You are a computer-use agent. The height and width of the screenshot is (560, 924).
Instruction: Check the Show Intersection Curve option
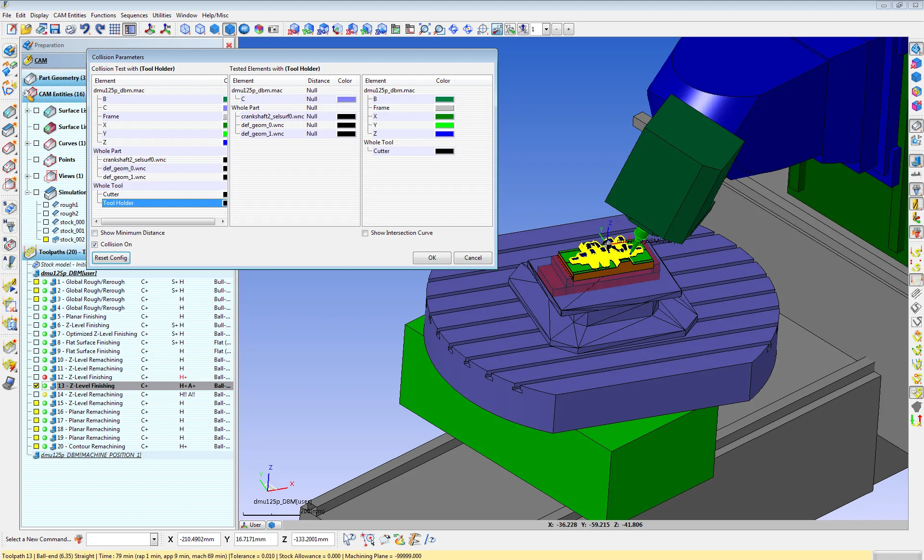pos(365,233)
